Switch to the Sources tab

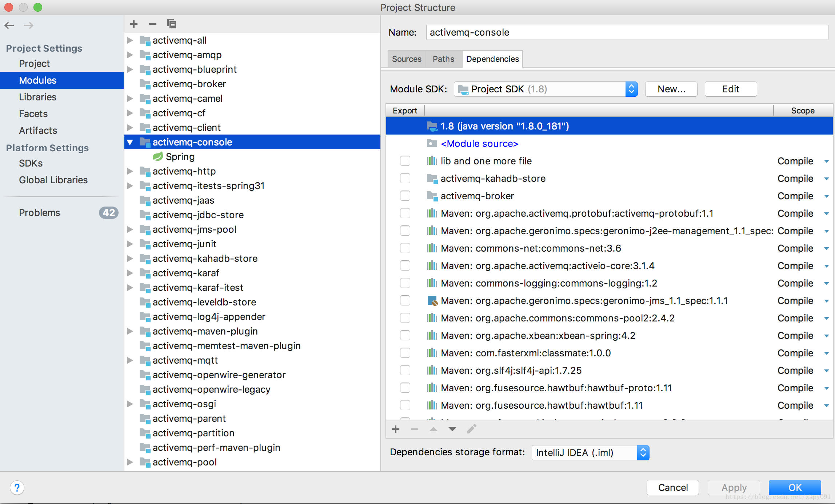coord(406,59)
